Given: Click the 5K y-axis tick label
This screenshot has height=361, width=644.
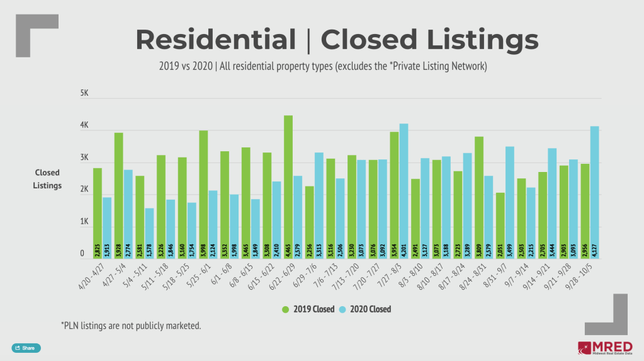Looking at the screenshot, I should [x=84, y=94].
